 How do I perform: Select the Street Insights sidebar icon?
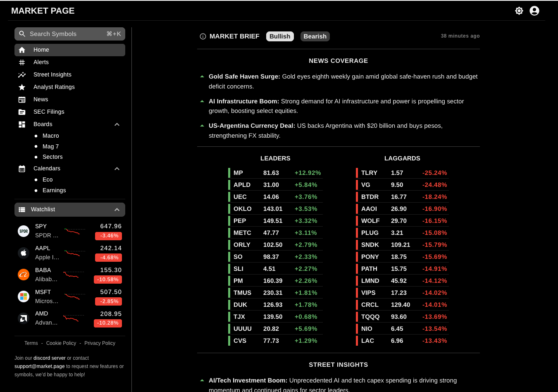click(22, 74)
